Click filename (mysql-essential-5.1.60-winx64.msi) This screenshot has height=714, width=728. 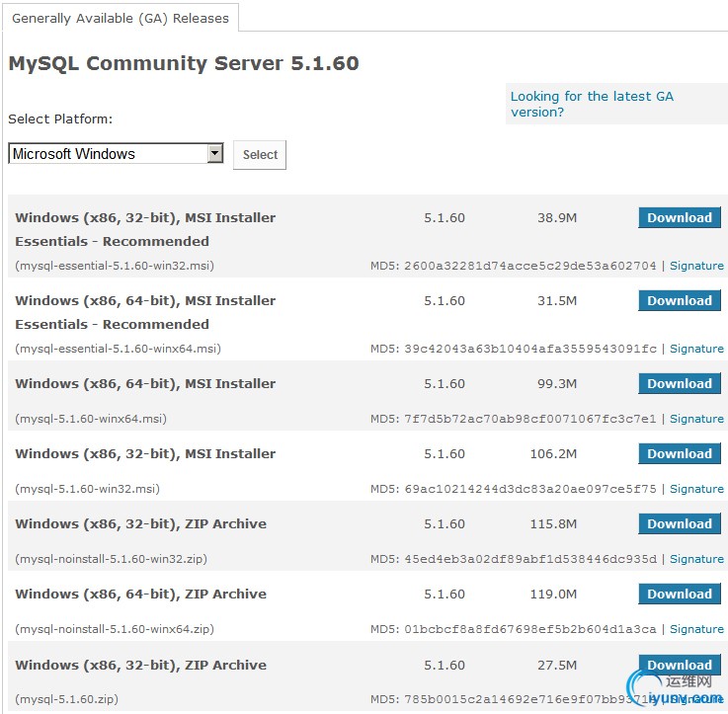pyautogui.click(x=118, y=349)
